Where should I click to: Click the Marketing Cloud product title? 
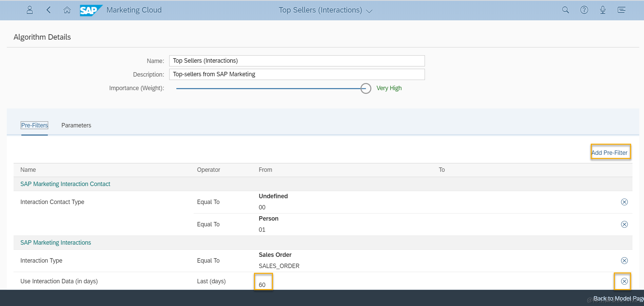pyautogui.click(x=134, y=10)
